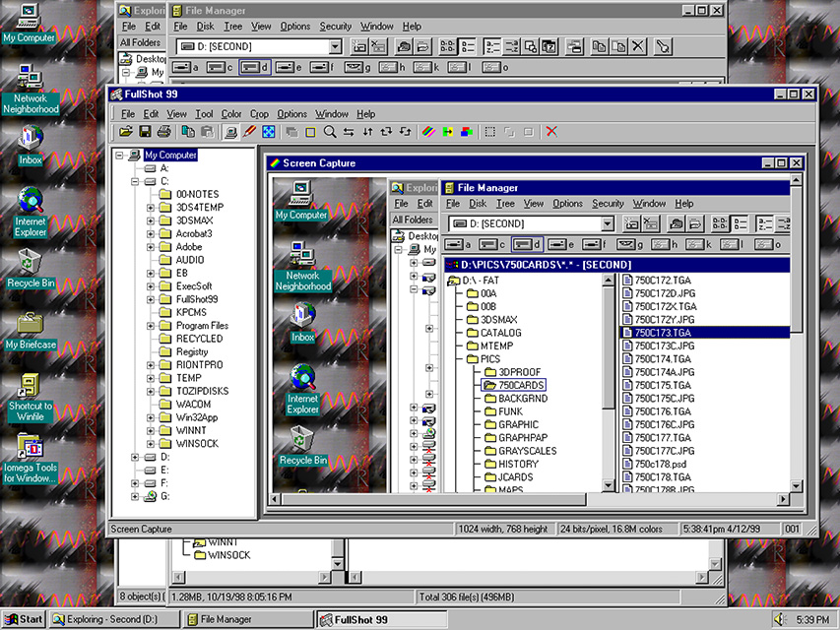Click drive o button in File Manager behind FullShot
840x630 pixels.
495,68
